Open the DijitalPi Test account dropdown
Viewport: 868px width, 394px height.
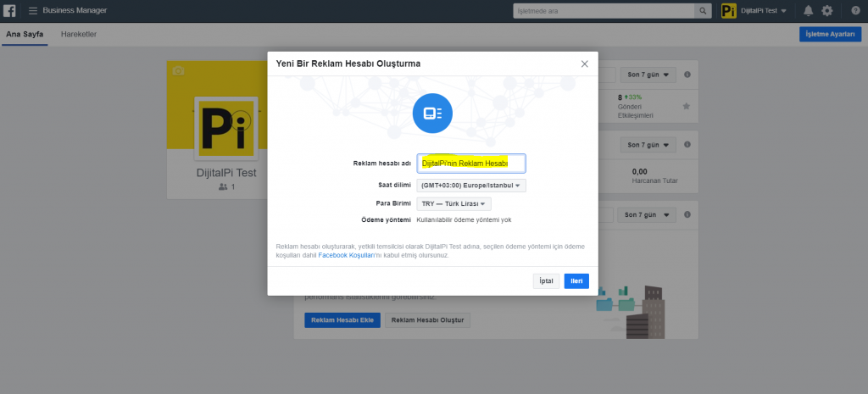764,10
